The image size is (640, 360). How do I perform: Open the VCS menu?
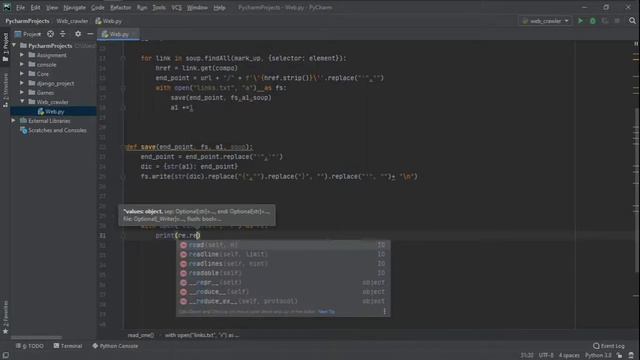tap(176, 7)
